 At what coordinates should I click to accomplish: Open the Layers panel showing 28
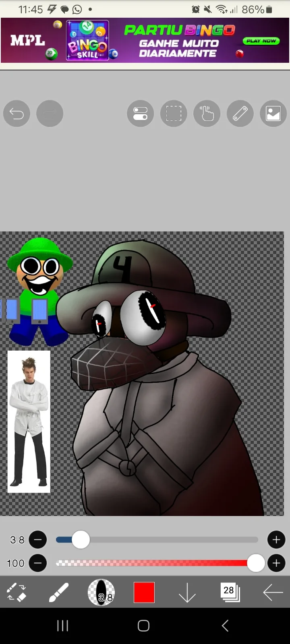click(230, 592)
